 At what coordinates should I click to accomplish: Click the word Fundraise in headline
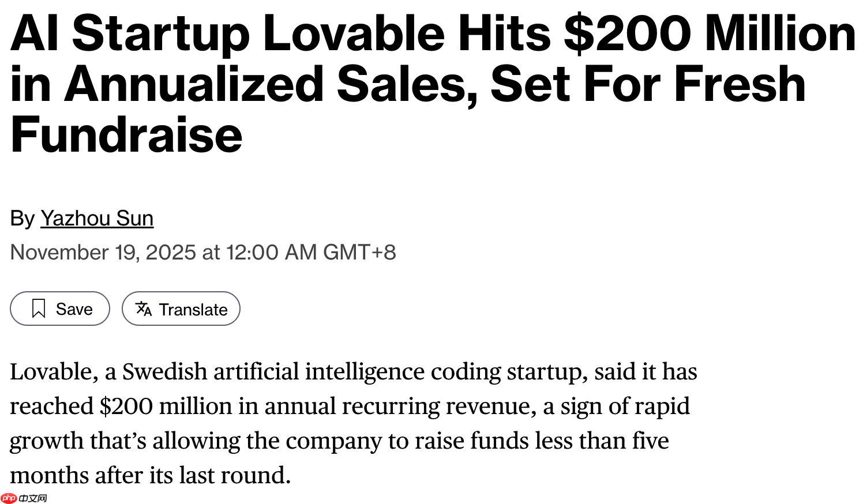click(126, 135)
